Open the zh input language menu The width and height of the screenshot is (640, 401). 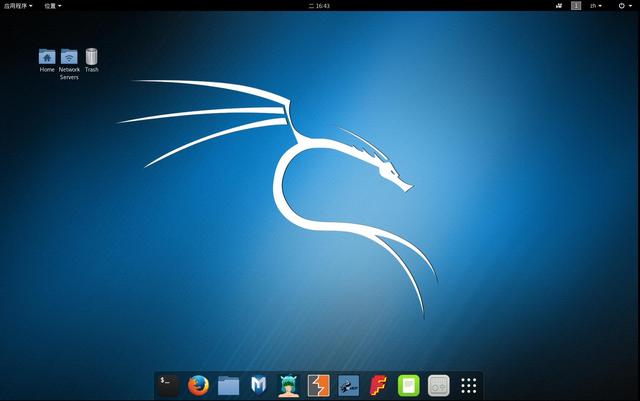[596, 6]
